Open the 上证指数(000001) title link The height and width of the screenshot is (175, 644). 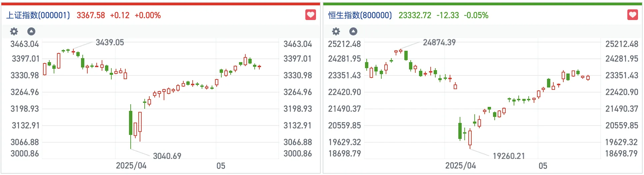click(38, 15)
